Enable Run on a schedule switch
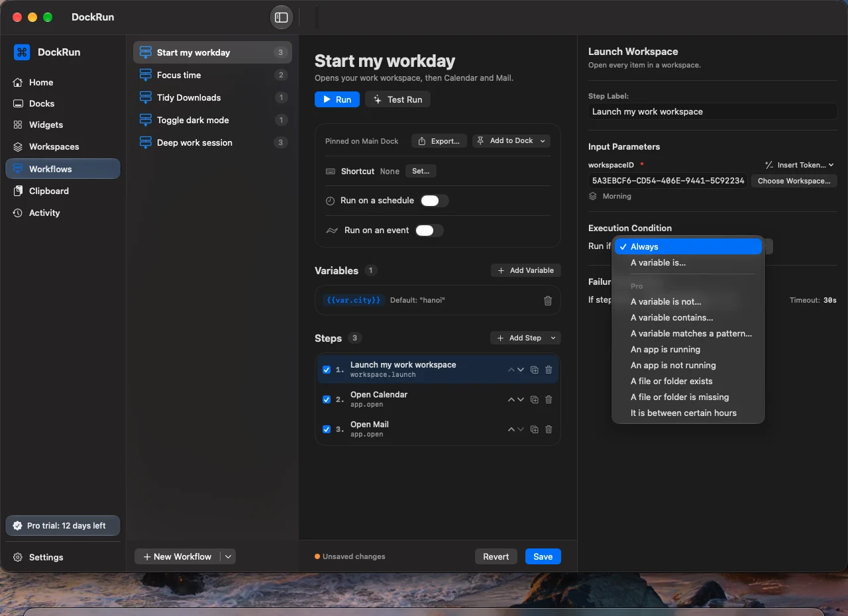 click(x=435, y=201)
